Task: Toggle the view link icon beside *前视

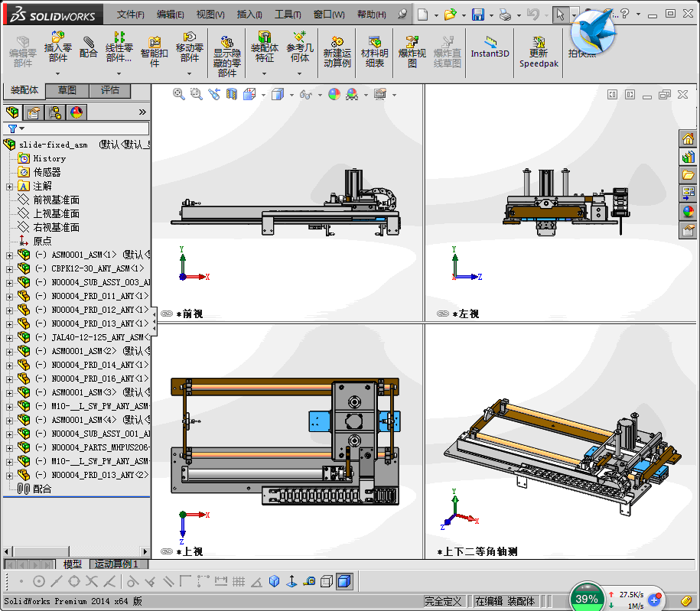Action: (166, 314)
